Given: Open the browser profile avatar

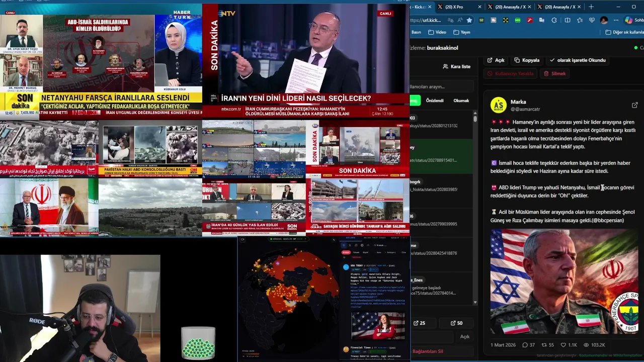Looking at the screenshot, I should coord(604,20).
